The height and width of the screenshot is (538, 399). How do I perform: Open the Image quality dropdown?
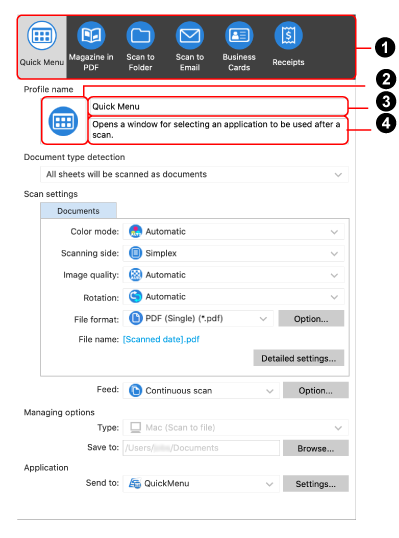coord(233,275)
